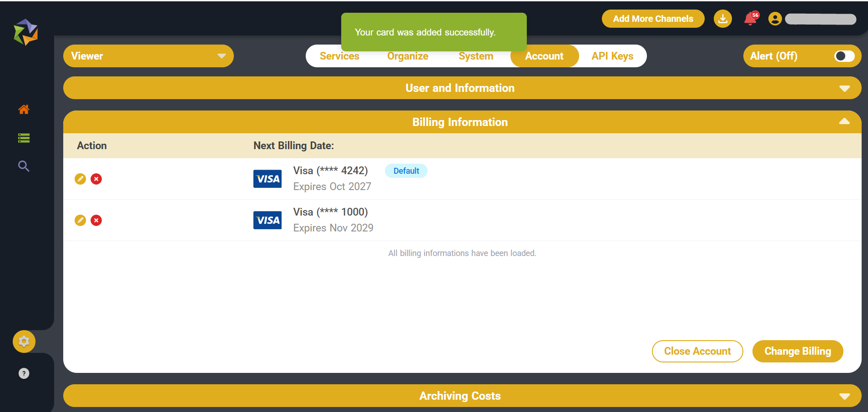868x412 pixels.
Task: Select the Account tab
Action: coord(545,56)
